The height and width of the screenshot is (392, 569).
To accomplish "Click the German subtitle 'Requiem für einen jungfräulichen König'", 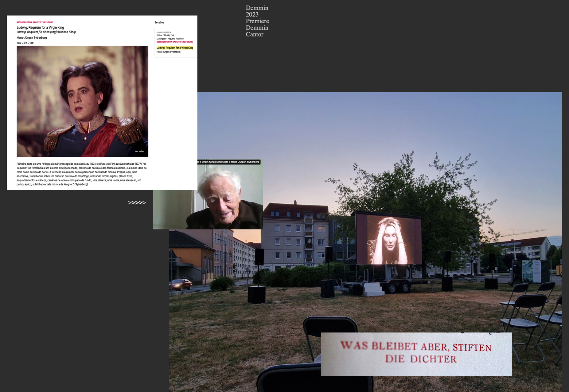I will (x=46, y=32).
